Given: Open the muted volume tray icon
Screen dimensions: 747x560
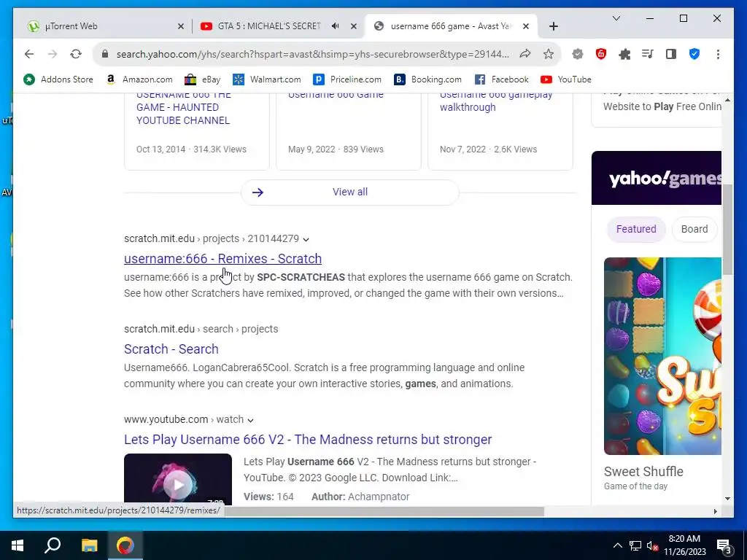Looking at the screenshot, I should pos(653,545).
